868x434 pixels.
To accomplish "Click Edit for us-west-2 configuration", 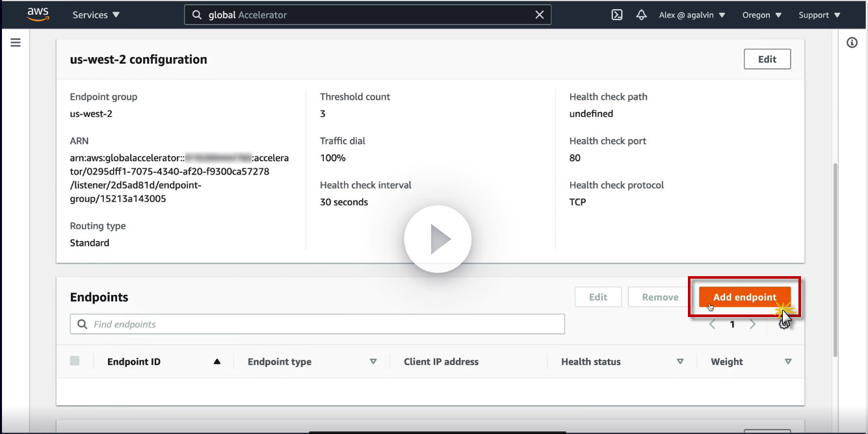I will click(767, 59).
